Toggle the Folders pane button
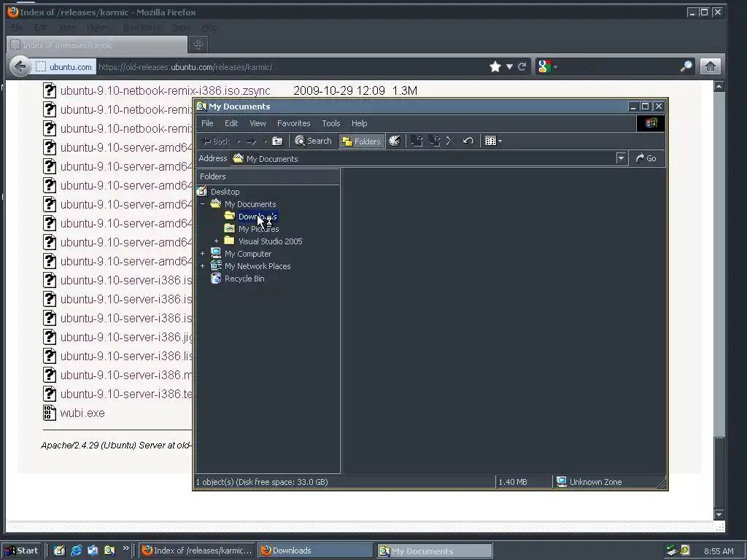The width and height of the screenshot is (747, 560). (x=362, y=141)
